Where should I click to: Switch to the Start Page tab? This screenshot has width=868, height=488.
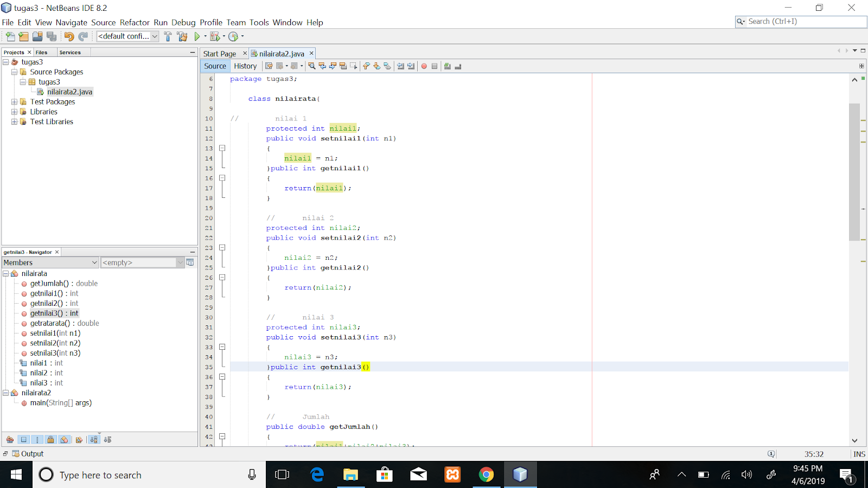220,53
